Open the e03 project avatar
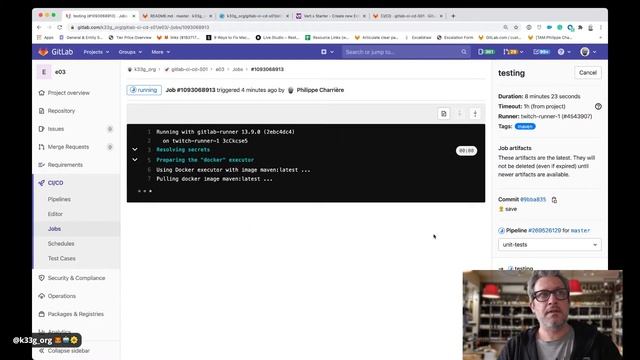The image size is (640, 360). pos(44,72)
